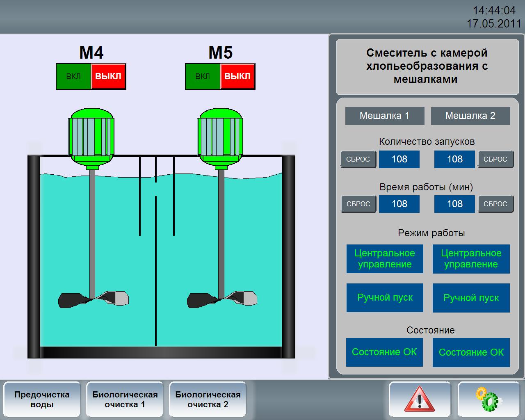Screen dimensions: 525x420
Task: Turn off mixer M4 with ВЫКЛ
Action: (108, 76)
